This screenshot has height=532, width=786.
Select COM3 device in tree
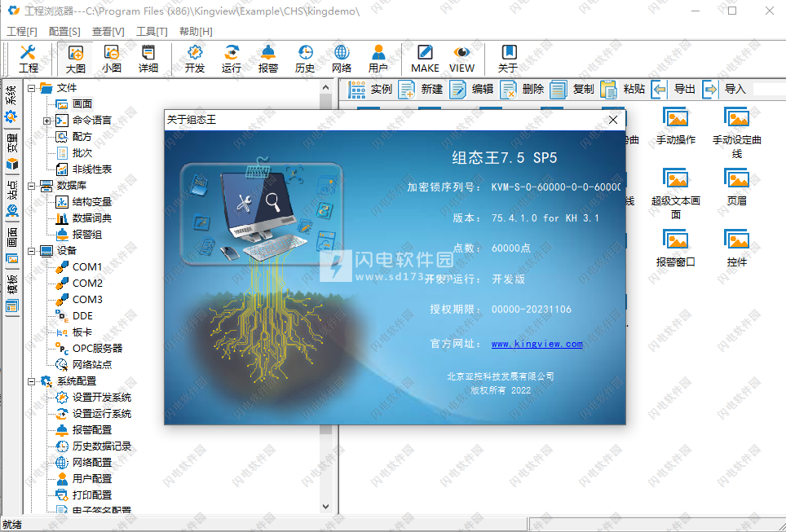pyautogui.click(x=87, y=300)
